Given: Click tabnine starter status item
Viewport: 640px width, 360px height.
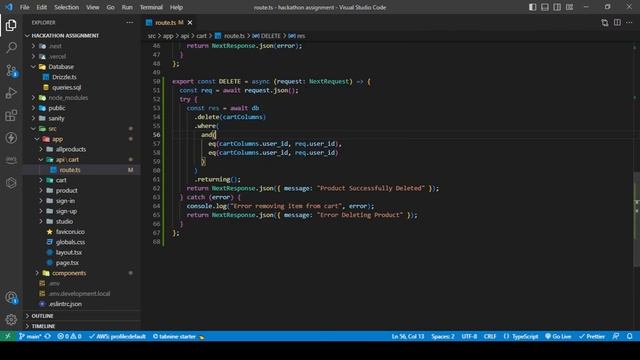Looking at the screenshot, I should (178, 336).
